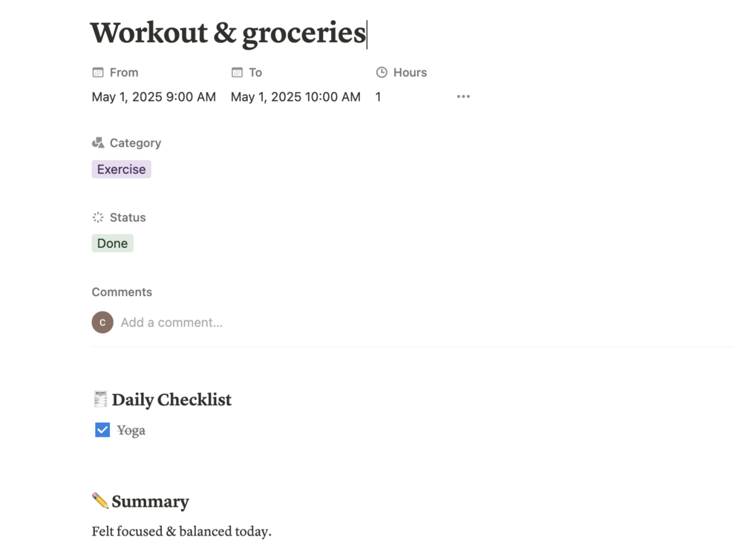Open the From date picker value
Screen dimensions: 746x560
tap(154, 97)
